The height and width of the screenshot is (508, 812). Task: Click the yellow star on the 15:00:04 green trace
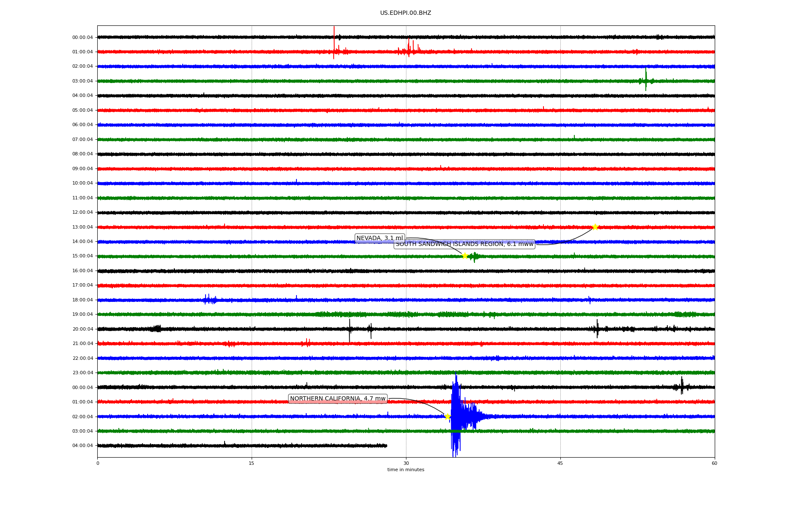click(465, 256)
